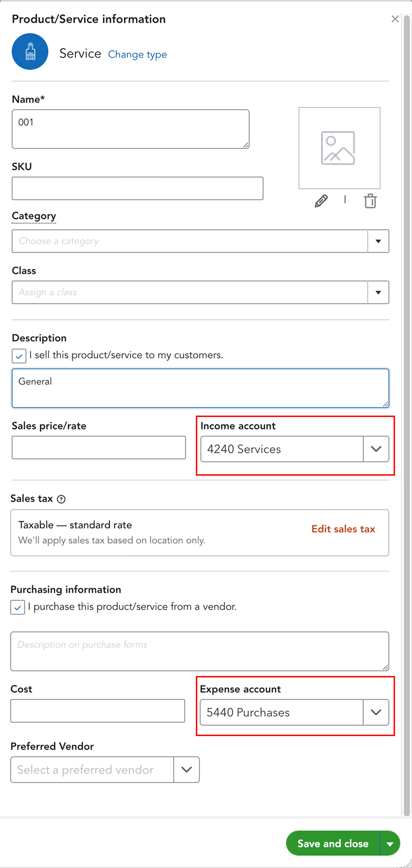Click Edit sales tax link

[343, 529]
